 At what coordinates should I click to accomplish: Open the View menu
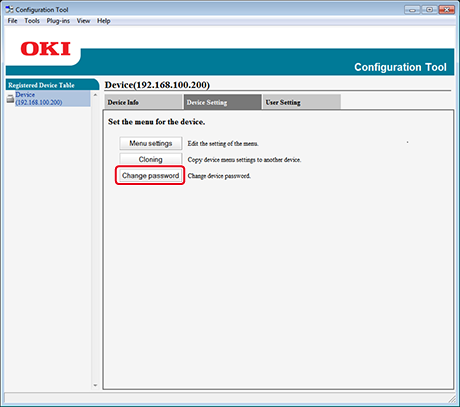[x=83, y=21]
